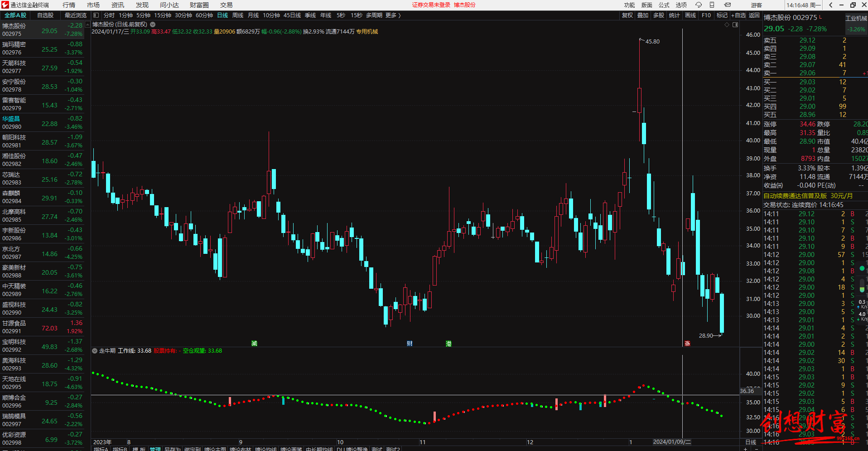
Task: Open the 行情 menu
Action: pos(69,5)
